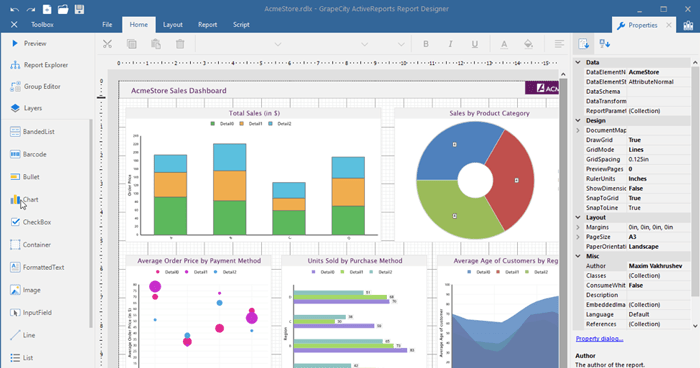
Task: Select the FormattedText toolbox control
Action: [x=37, y=267]
